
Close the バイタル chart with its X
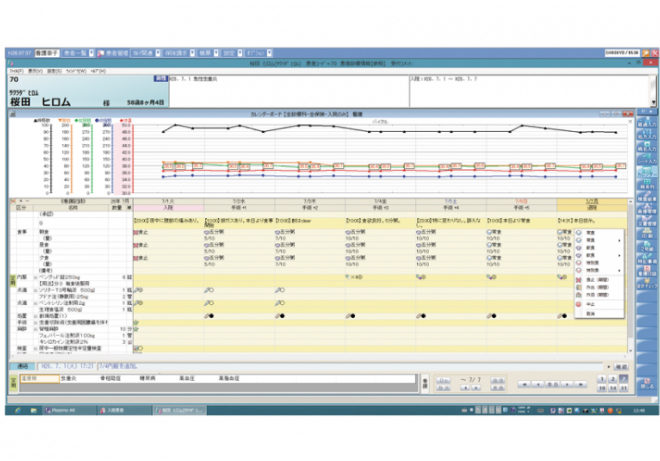[x=630, y=121]
